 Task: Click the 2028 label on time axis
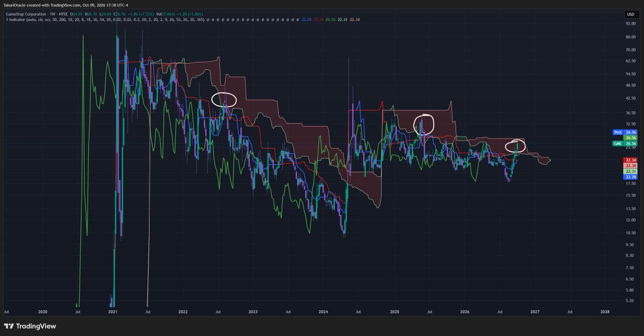(x=605, y=311)
